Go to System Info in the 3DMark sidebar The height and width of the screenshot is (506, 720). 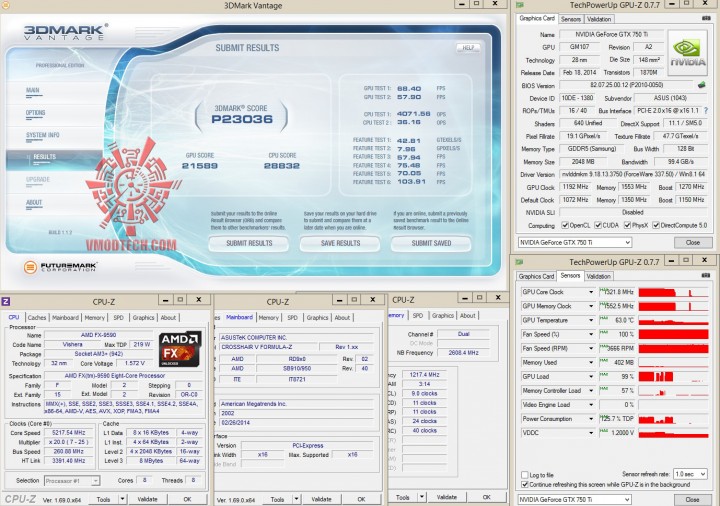43,135
